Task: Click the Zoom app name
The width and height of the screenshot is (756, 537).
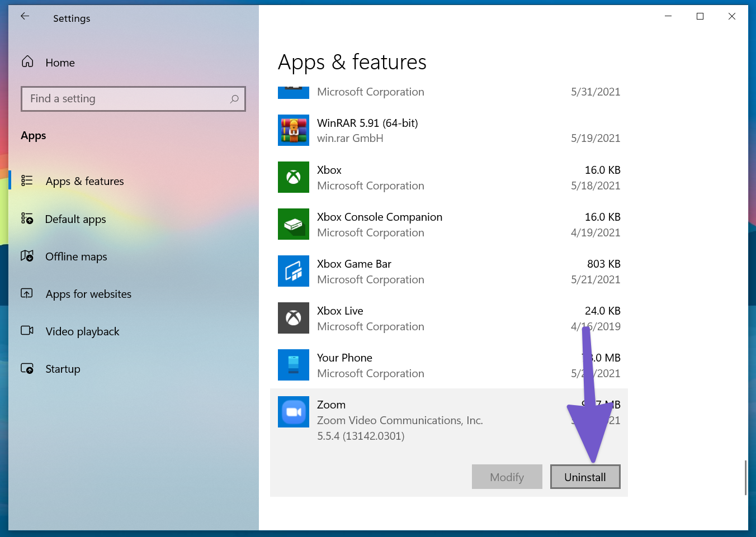Action: pyautogui.click(x=331, y=405)
